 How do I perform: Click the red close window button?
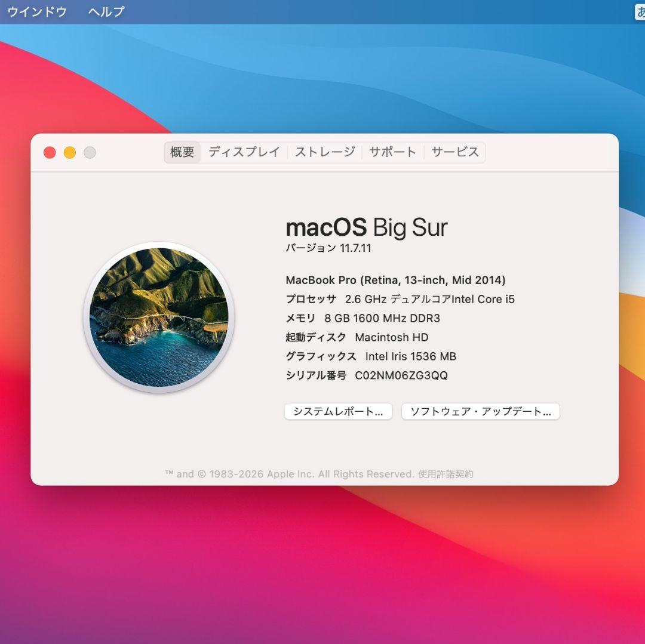click(x=50, y=152)
